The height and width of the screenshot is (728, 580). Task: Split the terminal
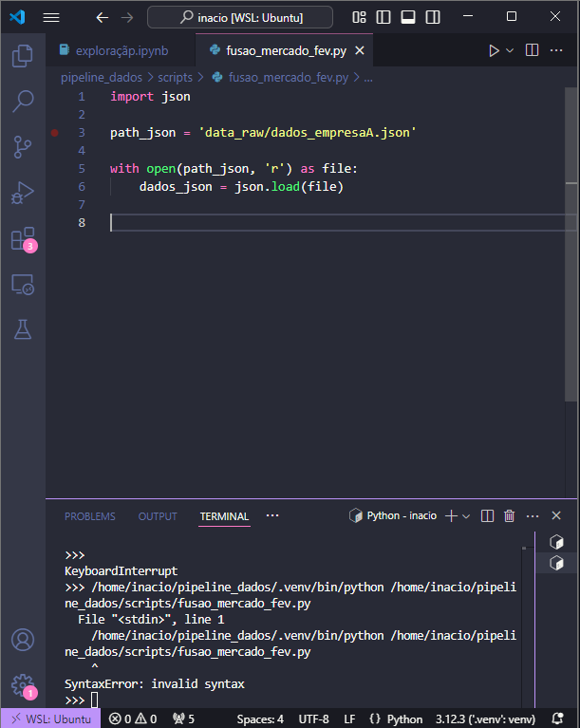coord(487,515)
